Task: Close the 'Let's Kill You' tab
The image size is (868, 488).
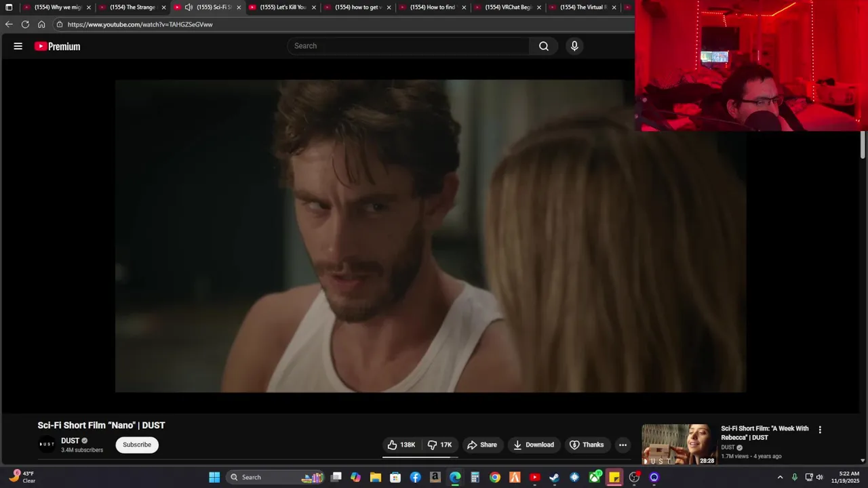Action: [313, 7]
